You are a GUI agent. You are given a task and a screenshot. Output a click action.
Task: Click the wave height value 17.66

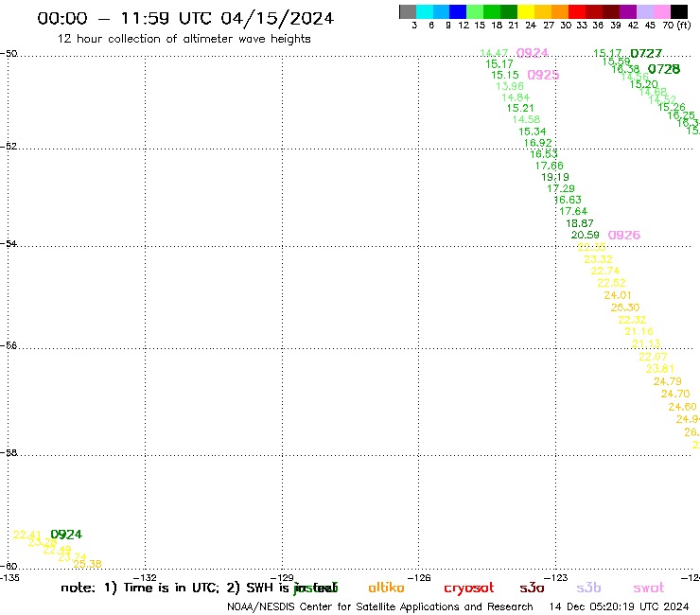tap(550, 166)
